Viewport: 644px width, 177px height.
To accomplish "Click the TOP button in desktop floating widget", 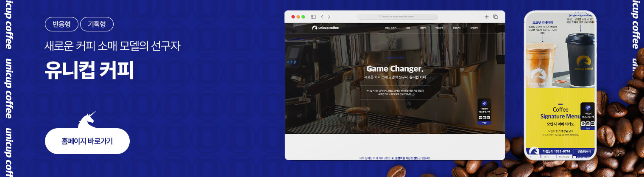I will (x=485, y=123).
